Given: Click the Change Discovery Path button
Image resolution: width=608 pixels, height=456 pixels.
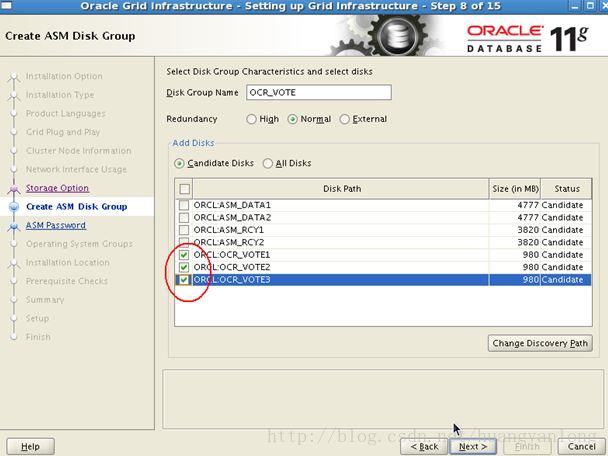Looking at the screenshot, I should pos(540,343).
